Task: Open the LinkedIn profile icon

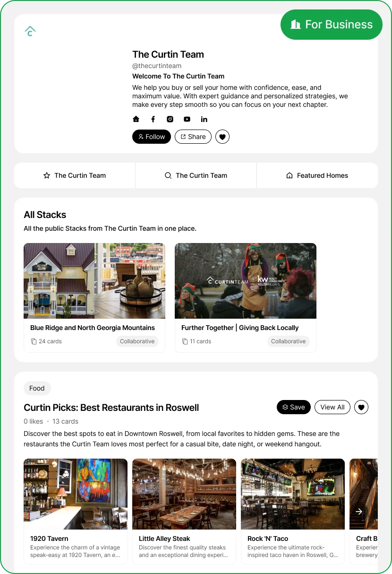Action: click(204, 119)
